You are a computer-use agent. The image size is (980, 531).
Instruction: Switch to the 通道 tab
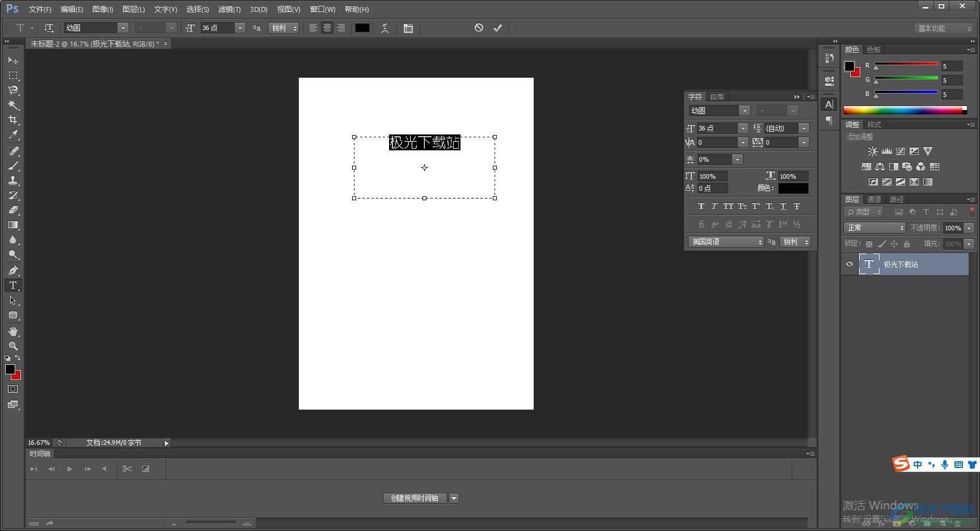874,199
